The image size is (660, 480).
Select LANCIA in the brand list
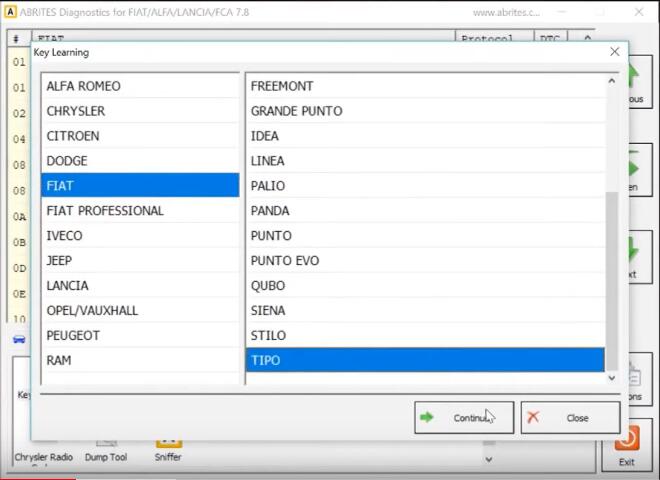140,285
